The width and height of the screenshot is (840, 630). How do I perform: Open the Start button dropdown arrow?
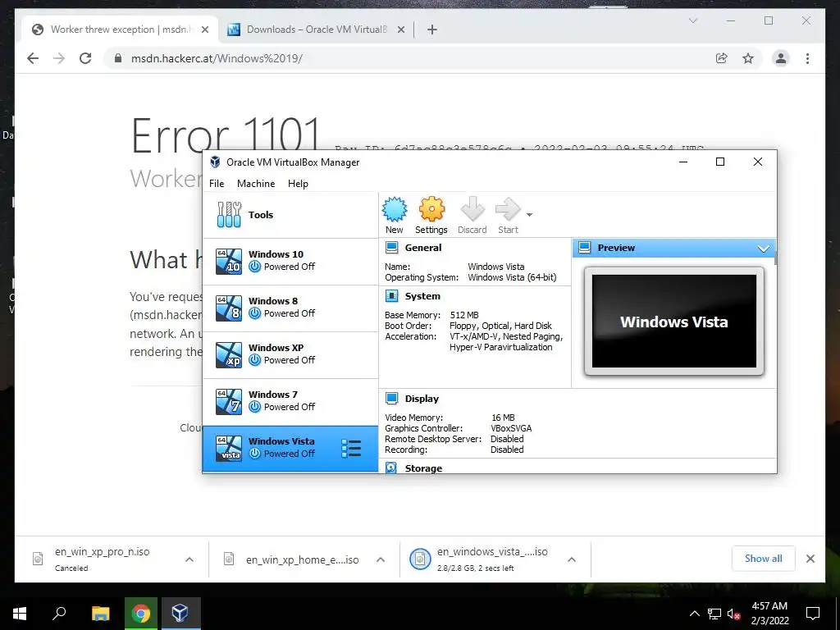[x=529, y=215]
